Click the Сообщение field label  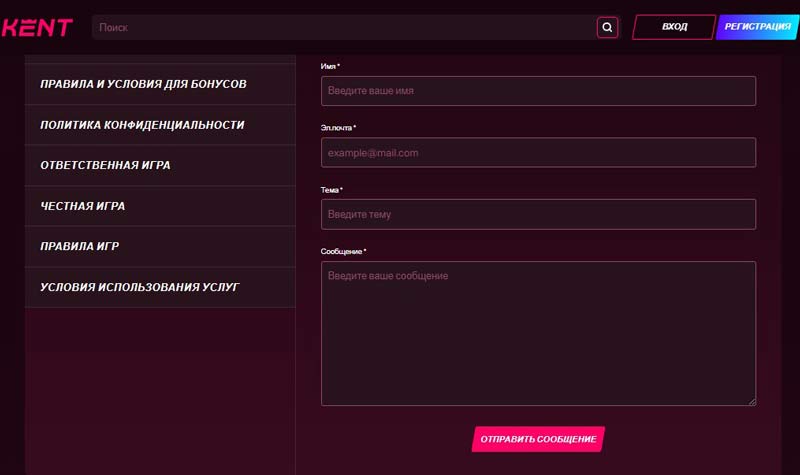pyautogui.click(x=342, y=251)
